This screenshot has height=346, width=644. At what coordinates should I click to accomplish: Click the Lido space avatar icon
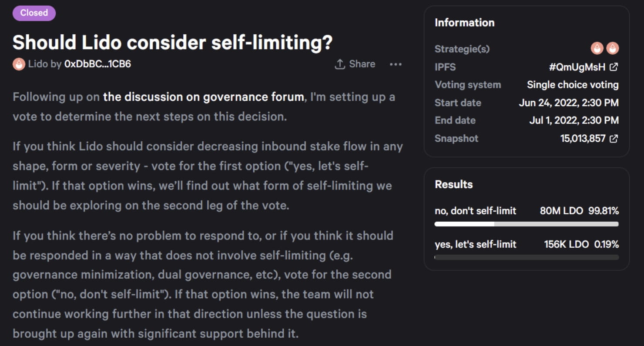tap(19, 64)
